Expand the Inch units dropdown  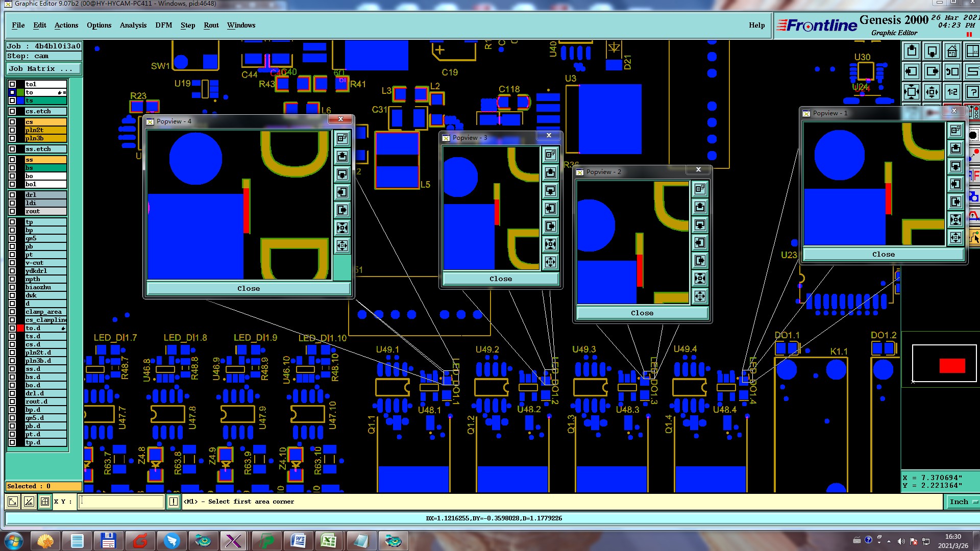pyautogui.click(x=962, y=502)
